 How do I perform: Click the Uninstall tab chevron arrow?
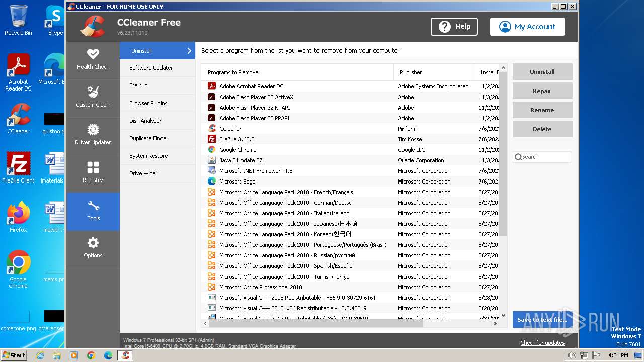pyautogui.click(x=189, y=51)
